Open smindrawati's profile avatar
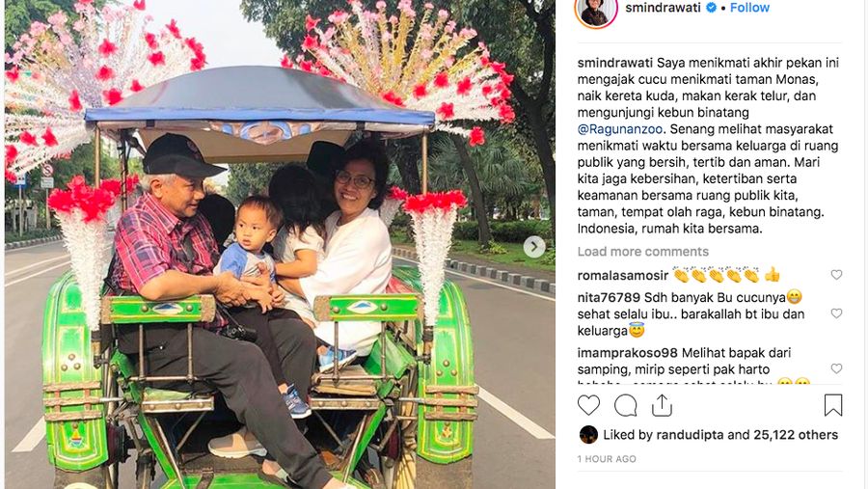The image size is (868, 489). [596, 10]
